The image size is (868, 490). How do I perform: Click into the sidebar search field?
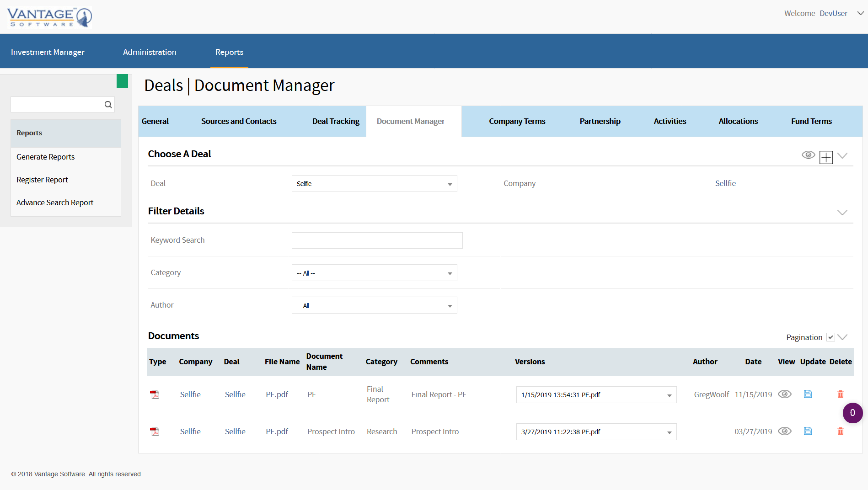[x=57, y=105]
